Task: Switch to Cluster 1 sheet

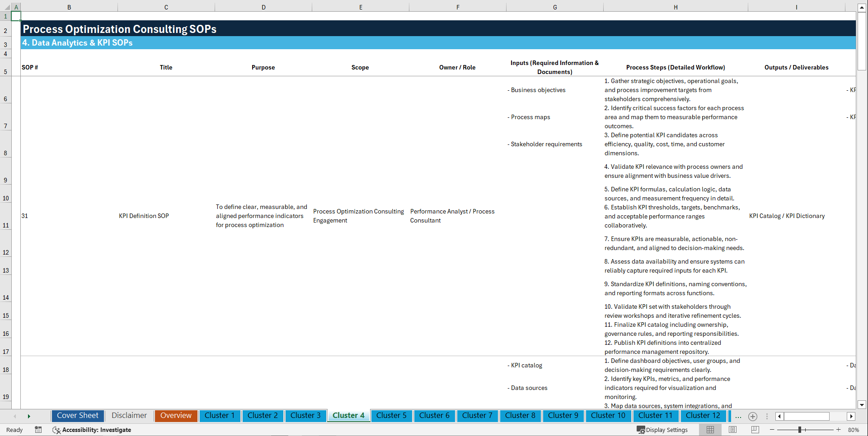Action: (220, 416)
